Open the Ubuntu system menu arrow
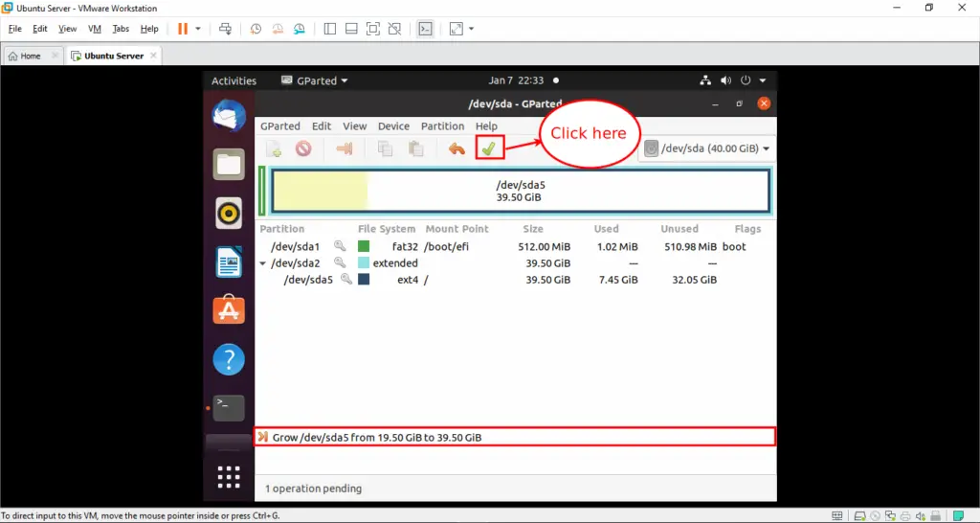 tap(763, 80)
